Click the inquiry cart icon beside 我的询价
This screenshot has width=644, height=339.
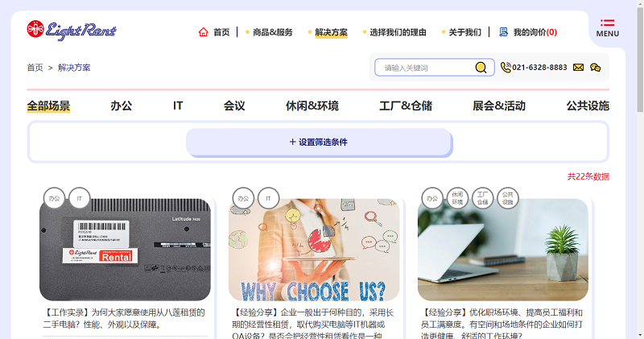click(x=504, y=32)
